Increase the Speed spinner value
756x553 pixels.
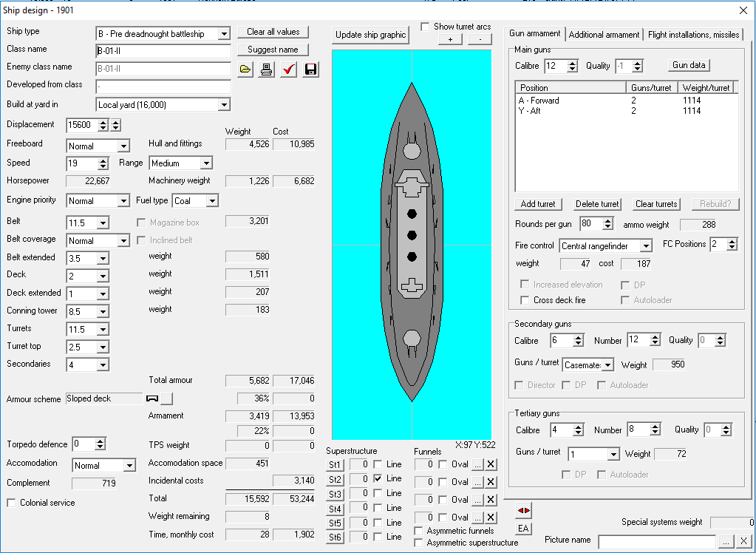(x=103, y=160)
